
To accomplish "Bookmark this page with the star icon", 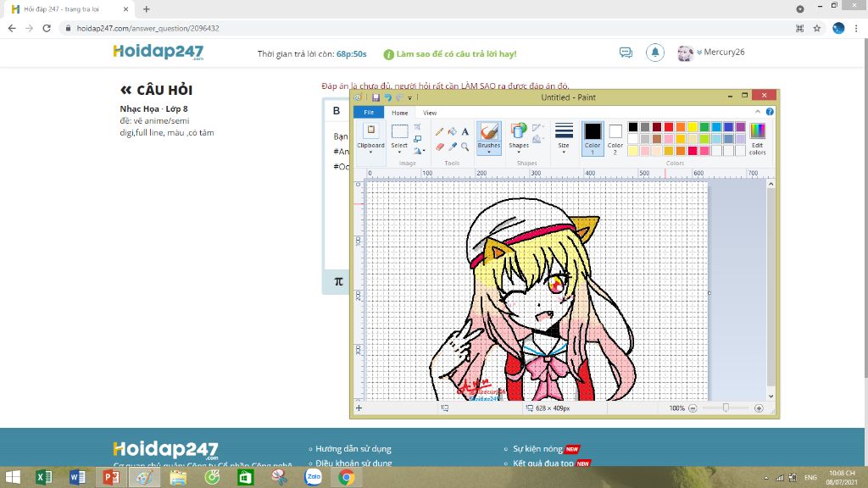I will pyautogui.click(x=816, y=28).
